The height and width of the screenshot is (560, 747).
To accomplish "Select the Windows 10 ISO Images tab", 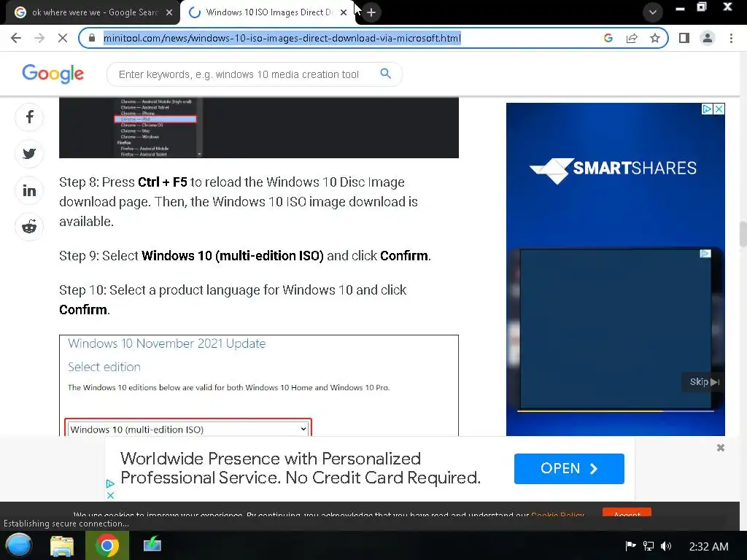I will coord(267,12).
